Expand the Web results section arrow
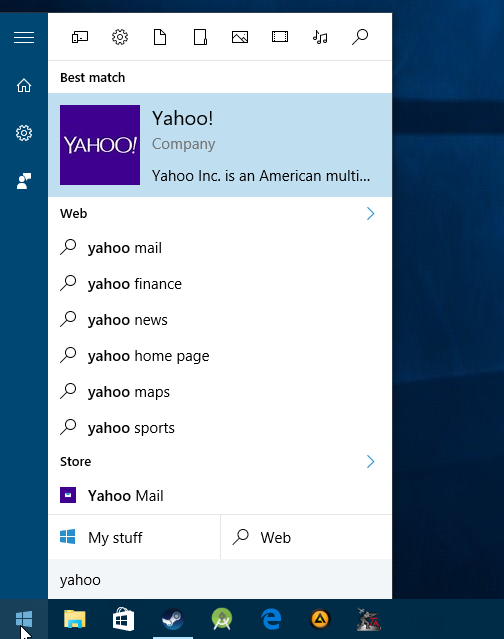The height and width of the screenshot is (639, 504). pyautogui.click(x=370, y=214)
